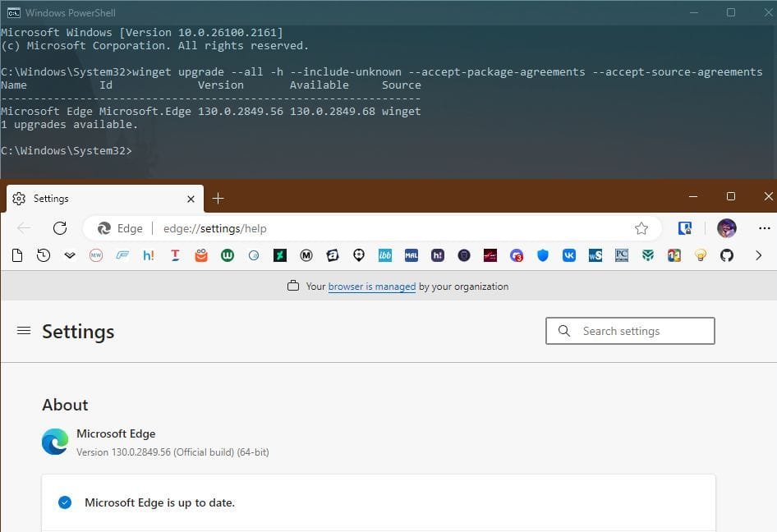Viewport: 777px width, 532px height.
Task: Open the PC bookmark icon
Action: pos(622,255)
